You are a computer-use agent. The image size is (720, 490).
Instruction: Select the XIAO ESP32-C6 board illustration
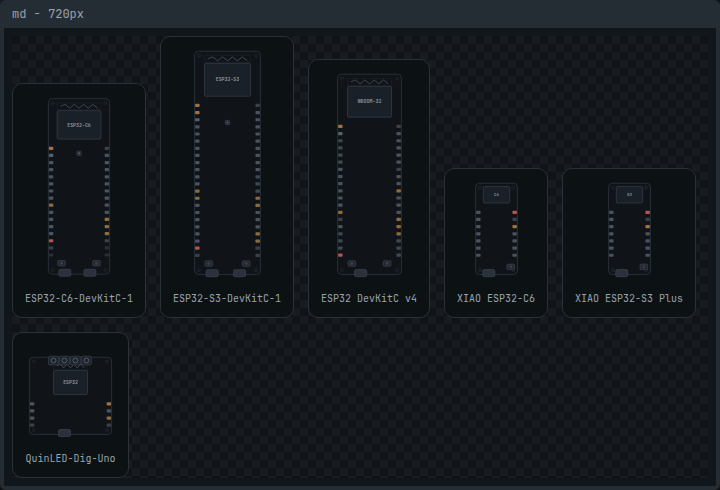[496, 230]
